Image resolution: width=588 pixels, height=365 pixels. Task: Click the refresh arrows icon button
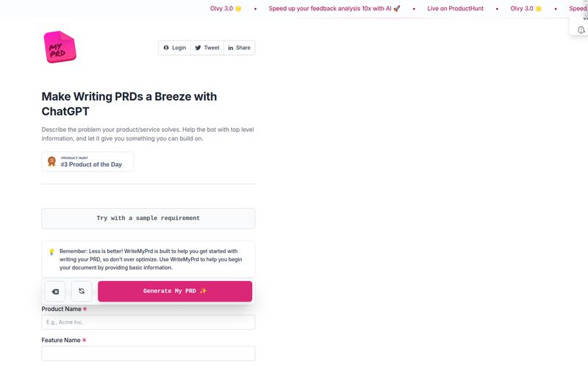(x=82, y=291)
